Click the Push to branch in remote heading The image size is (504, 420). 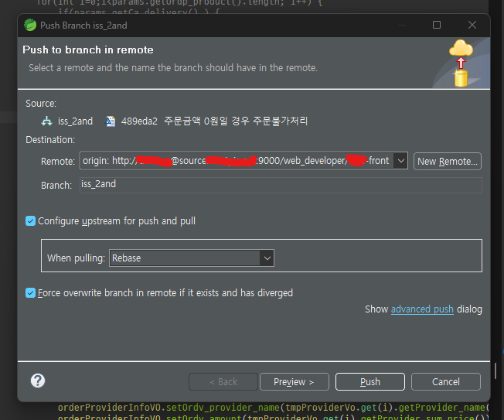(x=88, y=50)
